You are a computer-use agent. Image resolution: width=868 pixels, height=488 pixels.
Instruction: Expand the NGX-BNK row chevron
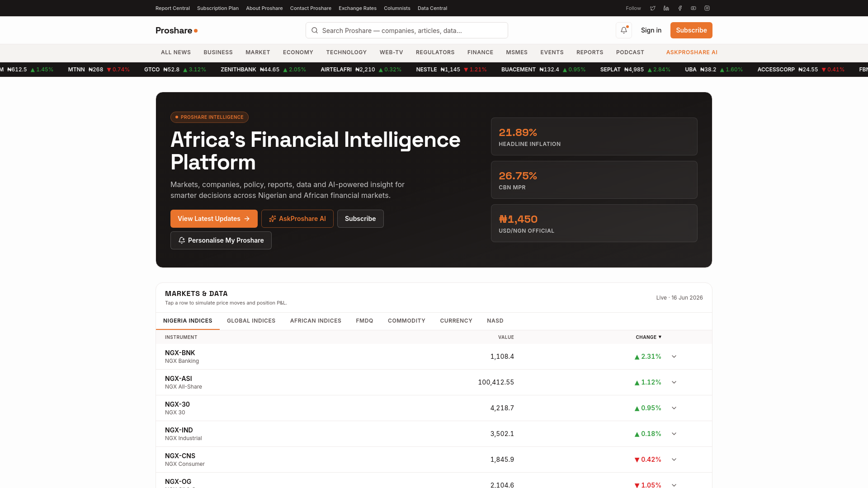click(674, 357)
